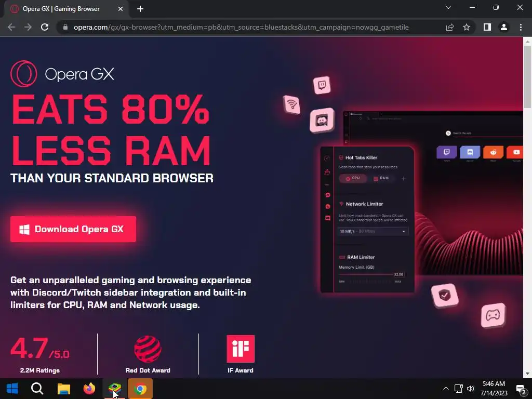This screenshot has height=399, width=532.
Task: Click the plus next to RAM toggle
Action: 403,179
